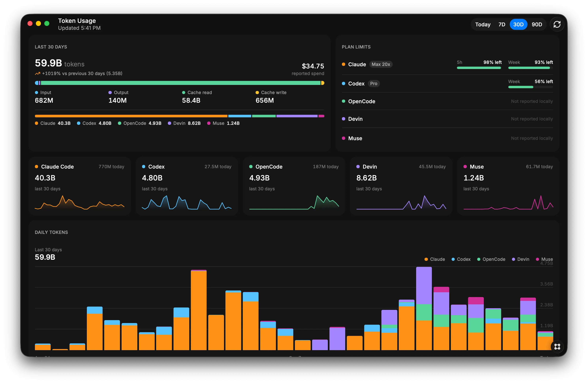Click the Devin sparkline chart
Image resolution: width=588 pixels, height=384 pixels.
pos(401,202)
